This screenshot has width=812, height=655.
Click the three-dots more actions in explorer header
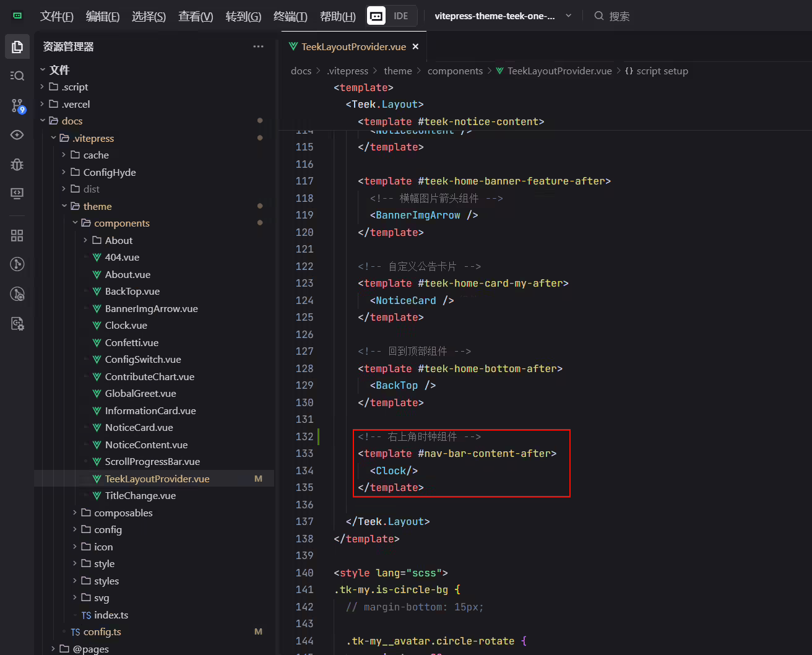258,46
